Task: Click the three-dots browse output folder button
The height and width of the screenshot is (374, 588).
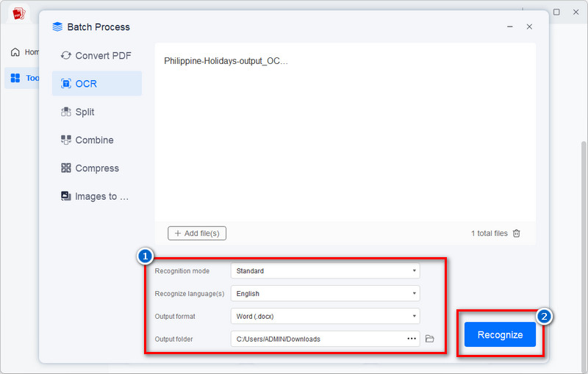Action: click(412, 339)
